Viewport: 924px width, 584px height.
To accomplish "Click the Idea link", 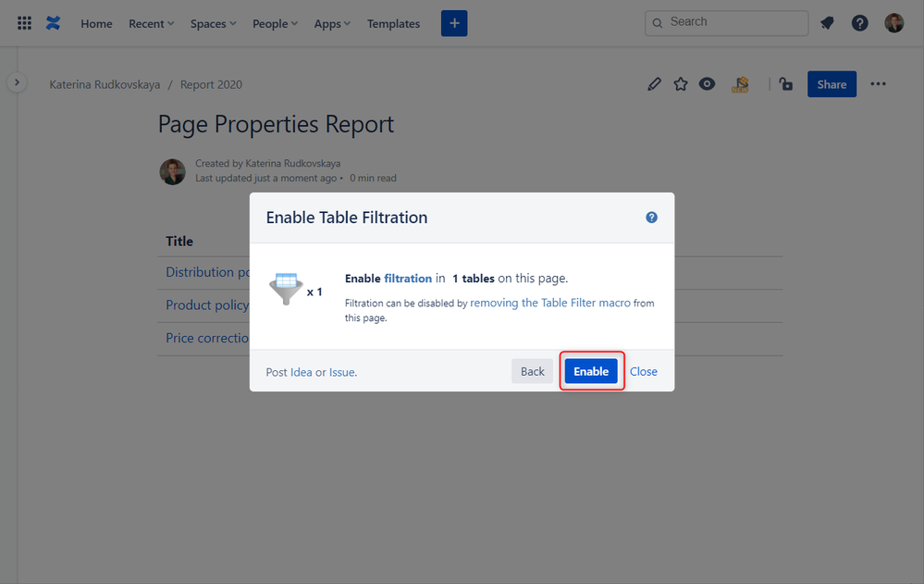I will (302, 372).
